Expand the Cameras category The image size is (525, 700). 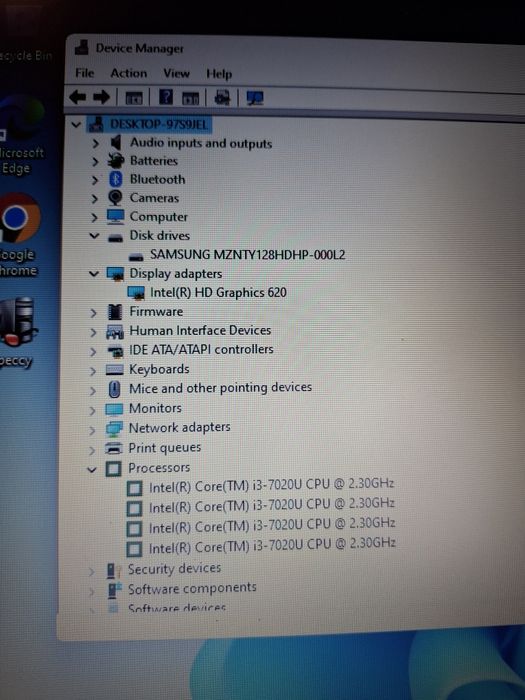pyautogui.click(x=95, y=198)
